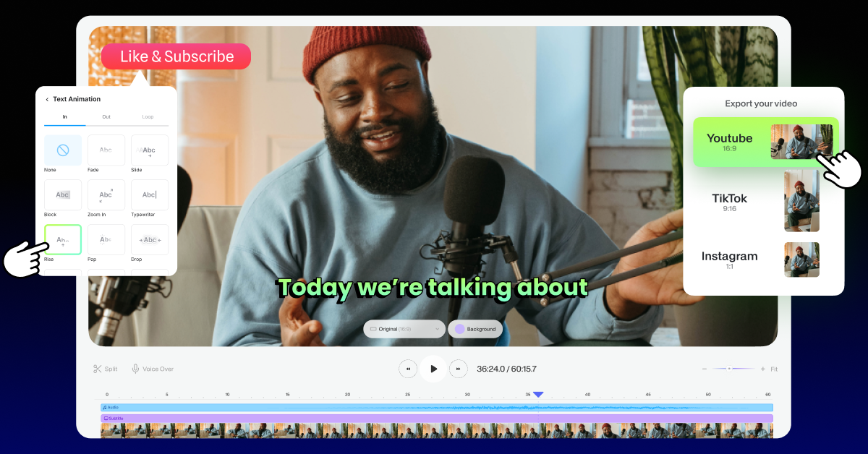Pick the Slide text animation

(x=150, y=150)
